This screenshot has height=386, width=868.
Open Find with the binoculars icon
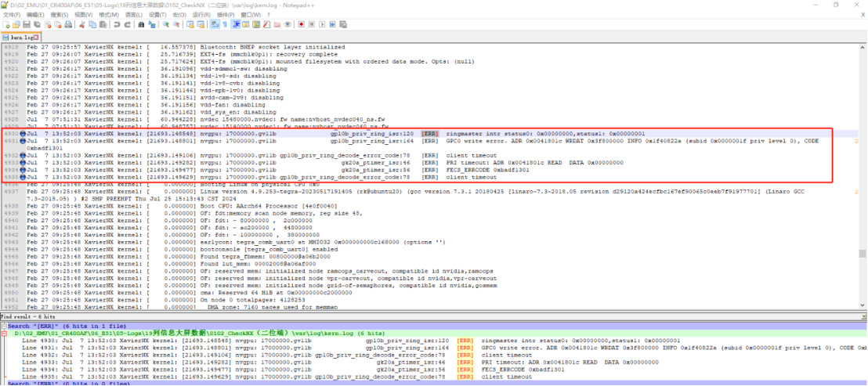141,24
